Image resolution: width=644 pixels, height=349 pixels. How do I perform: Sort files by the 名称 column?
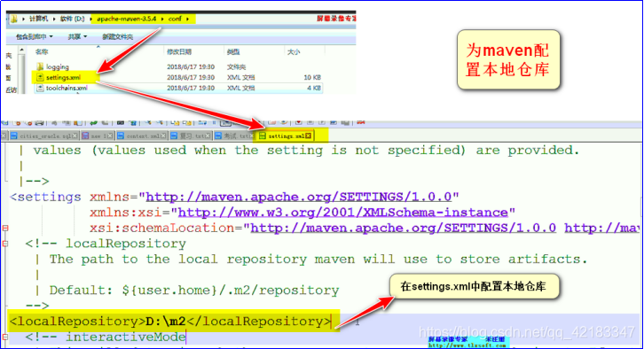click(42, 51)
